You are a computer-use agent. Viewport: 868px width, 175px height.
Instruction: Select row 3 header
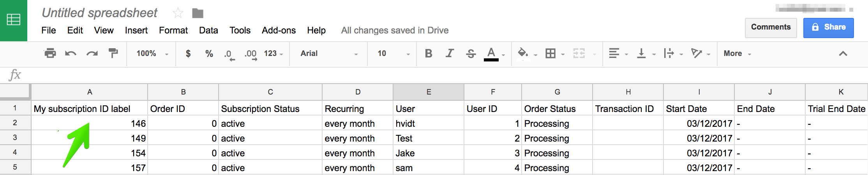click(x=15, y=138)
